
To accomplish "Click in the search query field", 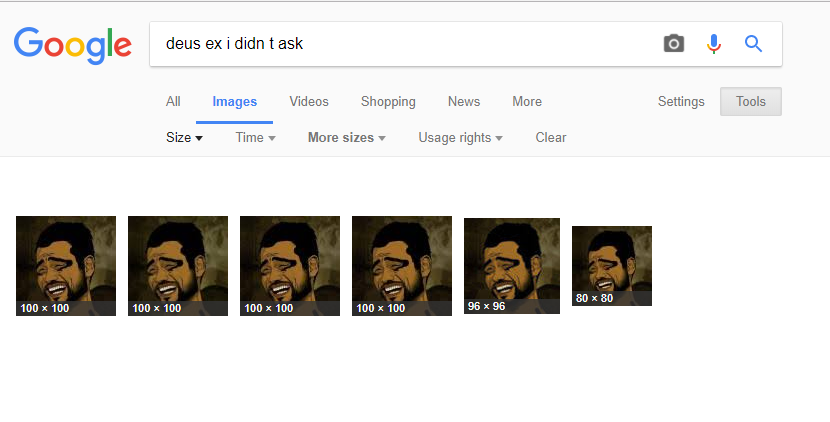I will point(400,44).
